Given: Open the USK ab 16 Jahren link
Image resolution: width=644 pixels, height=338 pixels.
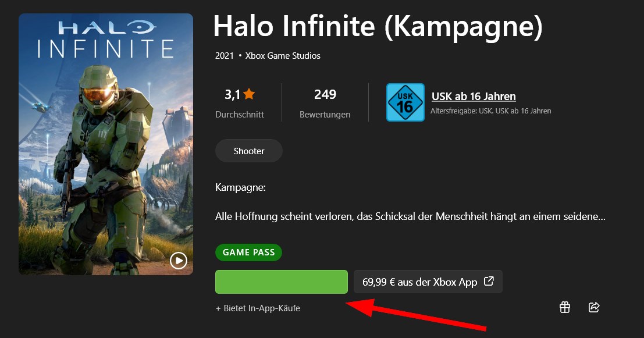Looking at the screenshot, I should 474,96.
